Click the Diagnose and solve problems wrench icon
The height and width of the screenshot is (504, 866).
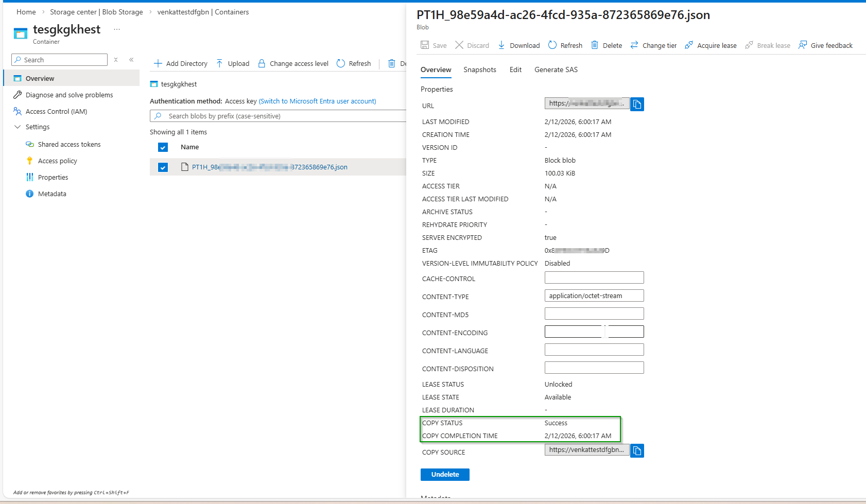coord(18,95)
